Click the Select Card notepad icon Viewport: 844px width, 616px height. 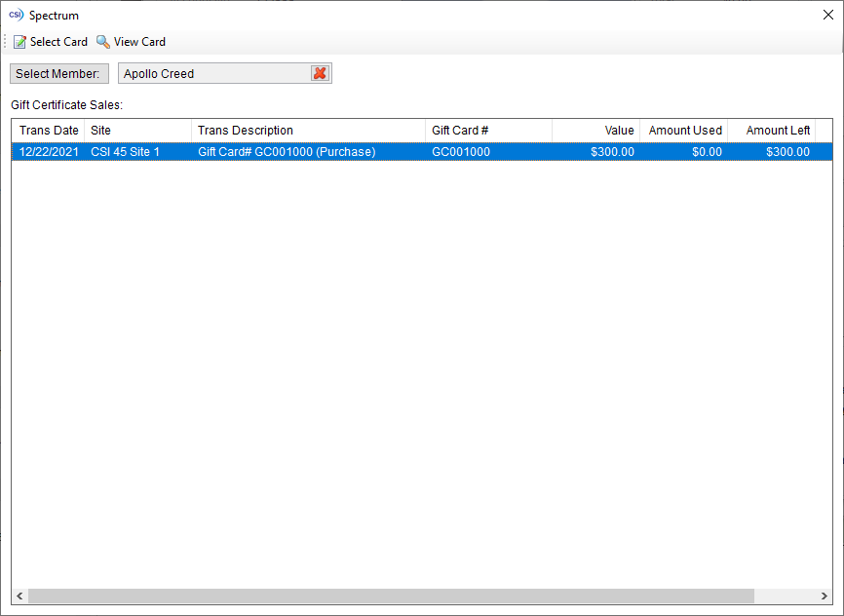click(x=19, y=42)
